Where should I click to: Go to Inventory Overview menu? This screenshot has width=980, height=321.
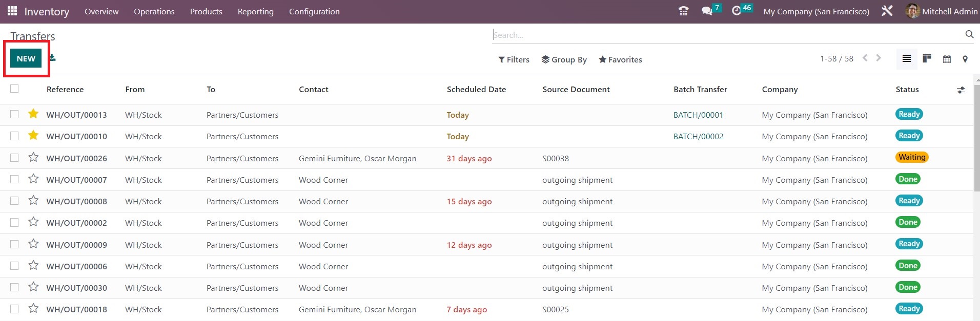pos(101,11)
